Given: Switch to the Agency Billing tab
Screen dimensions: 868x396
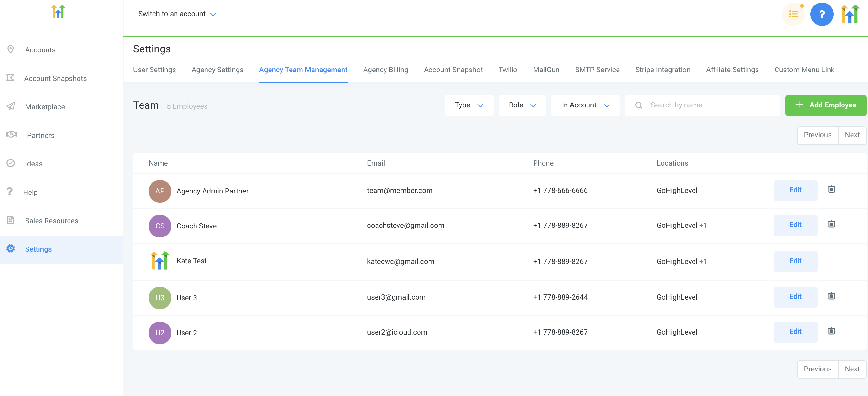Looking at the screenshot, I should pos(385,70).
